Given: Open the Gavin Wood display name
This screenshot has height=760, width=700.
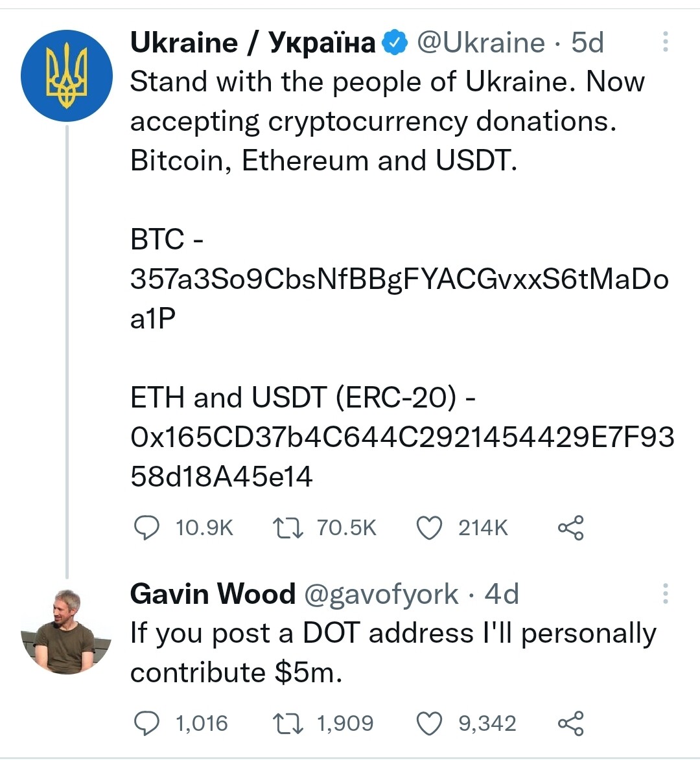Looking at the screenshot, I should coord(213,593).
